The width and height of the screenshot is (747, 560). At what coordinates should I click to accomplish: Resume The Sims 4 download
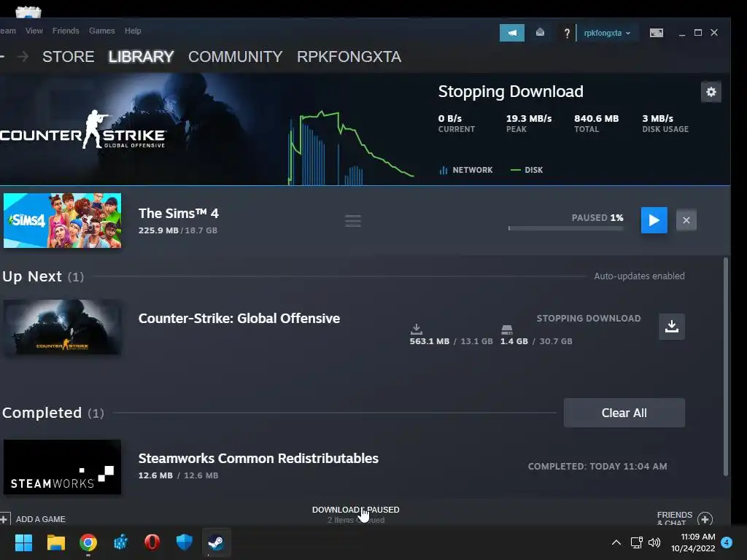point(654,220)
